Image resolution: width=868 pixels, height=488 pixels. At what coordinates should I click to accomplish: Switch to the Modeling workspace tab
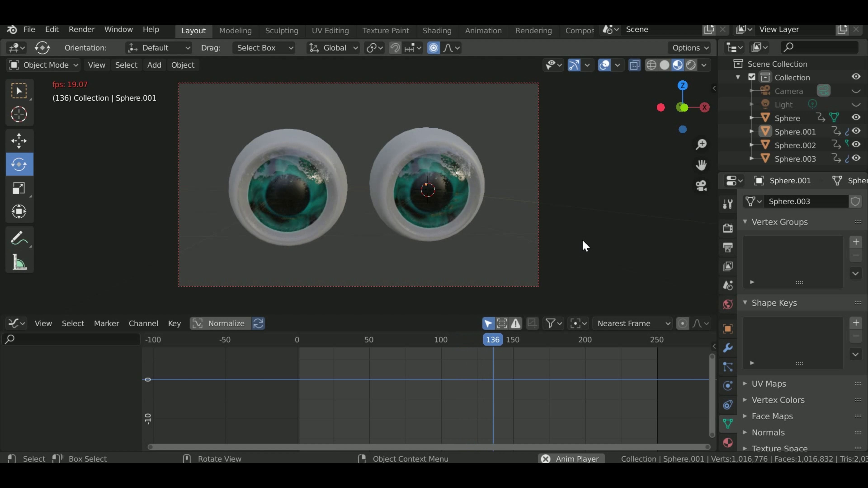click(235, 31)
